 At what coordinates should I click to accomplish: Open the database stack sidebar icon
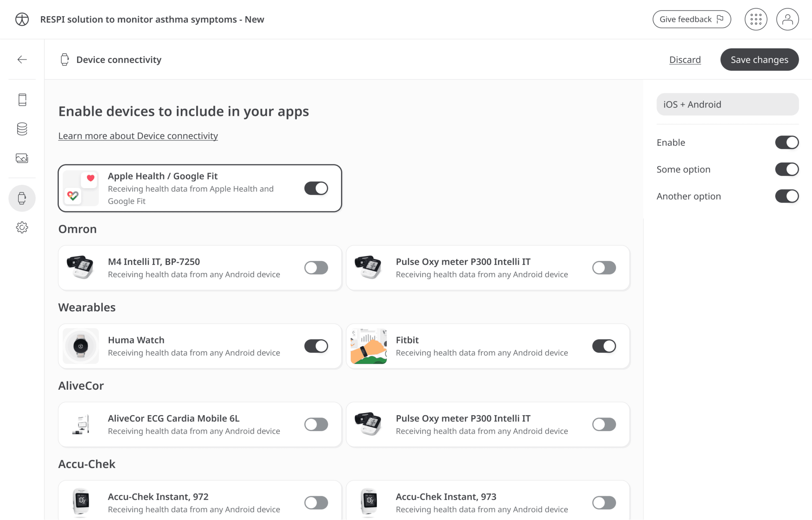point(22,129)
